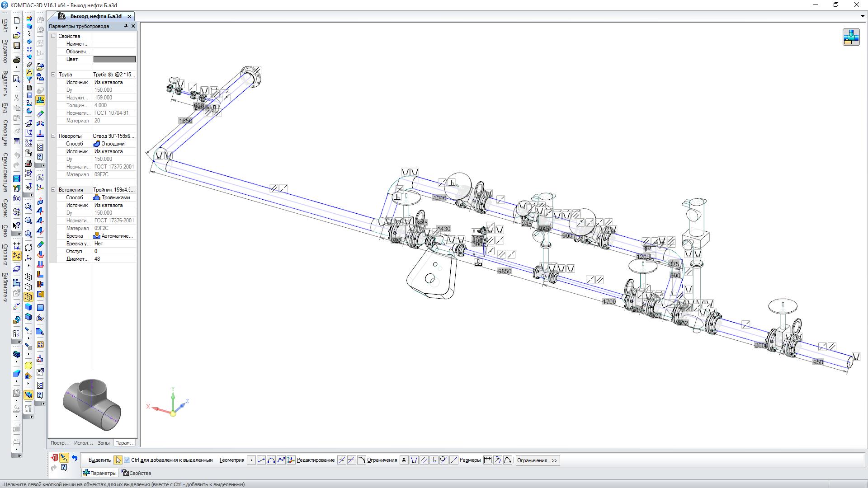The width and height of the screenshot is (868, 488).
Task: Toggle Ctrl add-to-selection checkbox
Action: pos(127,460)
